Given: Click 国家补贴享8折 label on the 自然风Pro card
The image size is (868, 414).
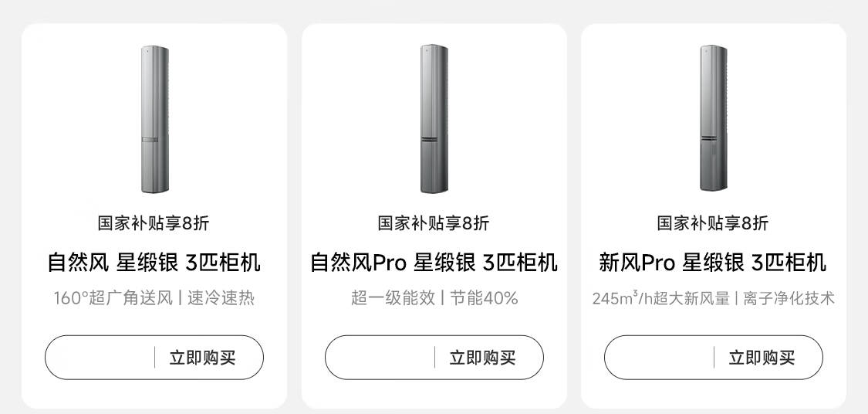Looking at the screenshot, I should (434, 223).
